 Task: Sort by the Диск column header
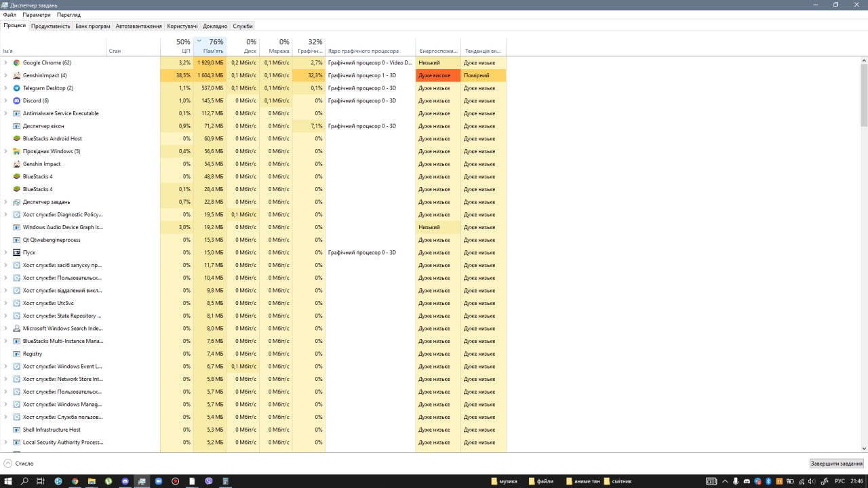pyautogui.click(x=243, y=46)
